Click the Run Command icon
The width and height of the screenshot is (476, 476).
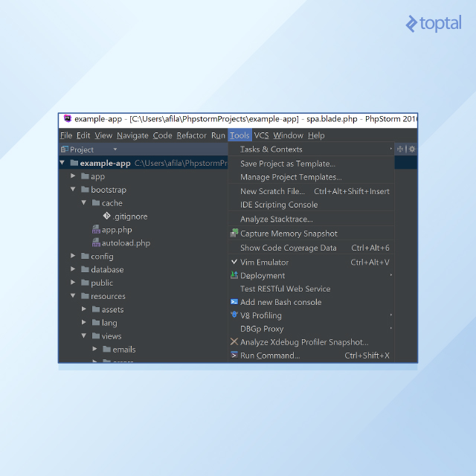234,355
